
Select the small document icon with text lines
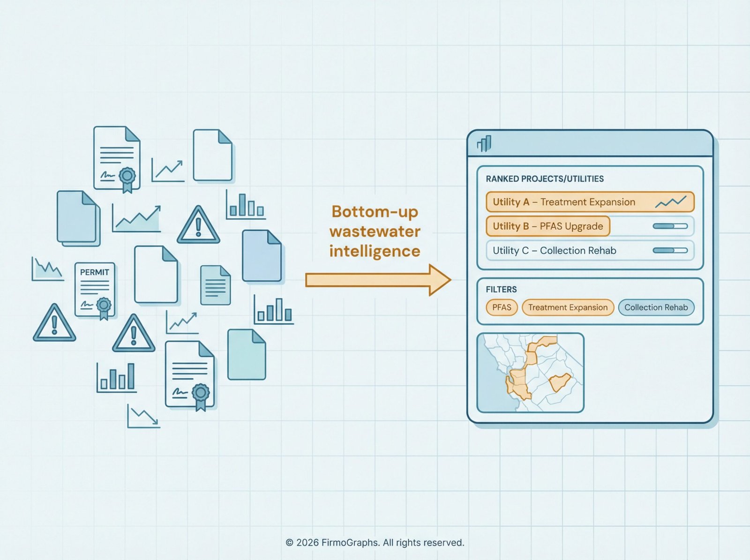[215, 285]
